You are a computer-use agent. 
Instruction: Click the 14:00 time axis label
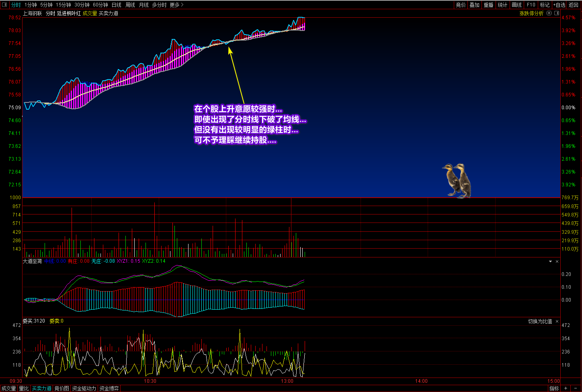pyautogui.click(x=421, y=381)
